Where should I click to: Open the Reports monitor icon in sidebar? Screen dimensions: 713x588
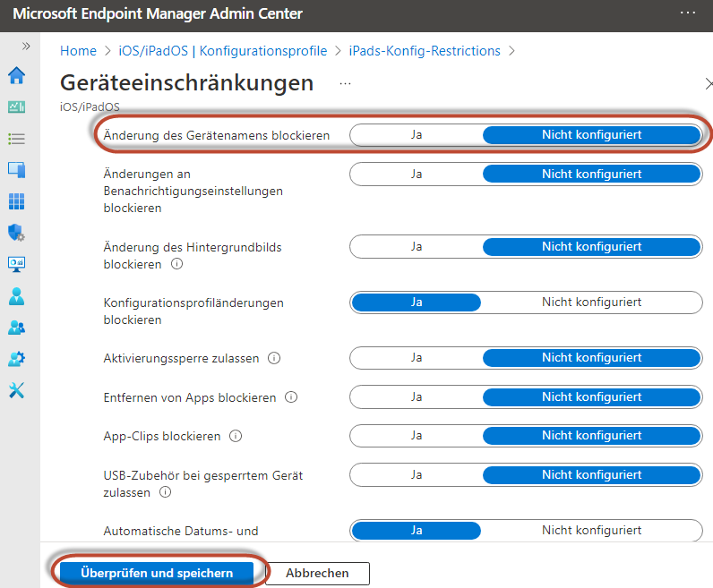tap(16, 264)
